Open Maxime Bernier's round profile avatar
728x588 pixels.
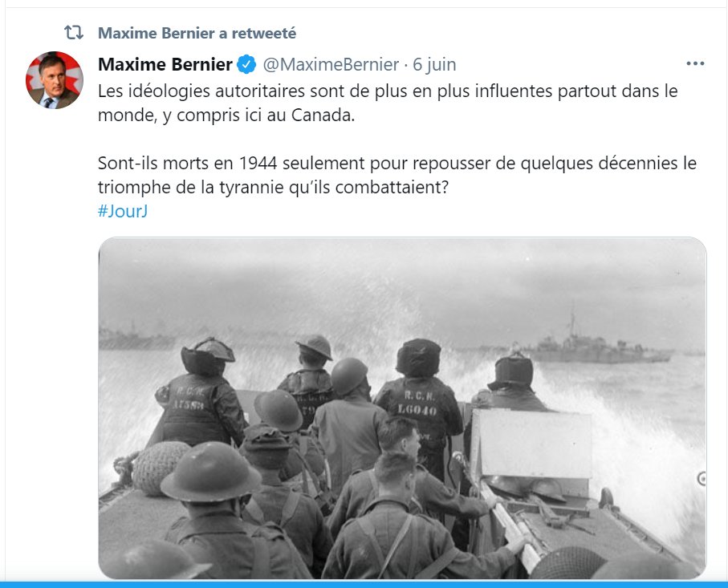pos(55,80)
